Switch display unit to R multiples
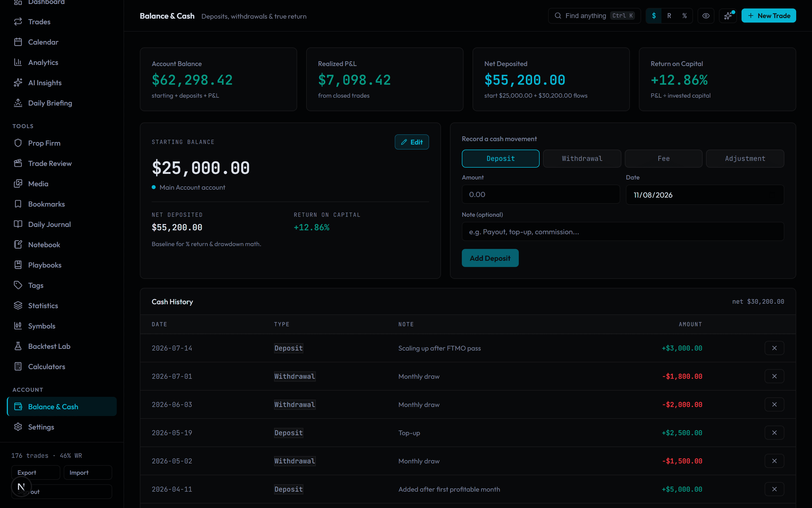Screen dimensions: 812x508 click(669, 16)
